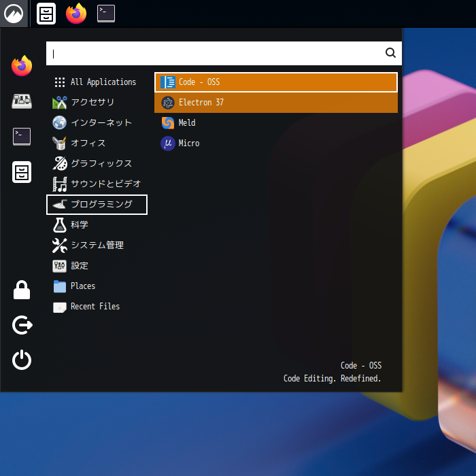The height and width of the screenshot is (476, 476).
Task: Select アクセサリ category
Action: [97, 102]
